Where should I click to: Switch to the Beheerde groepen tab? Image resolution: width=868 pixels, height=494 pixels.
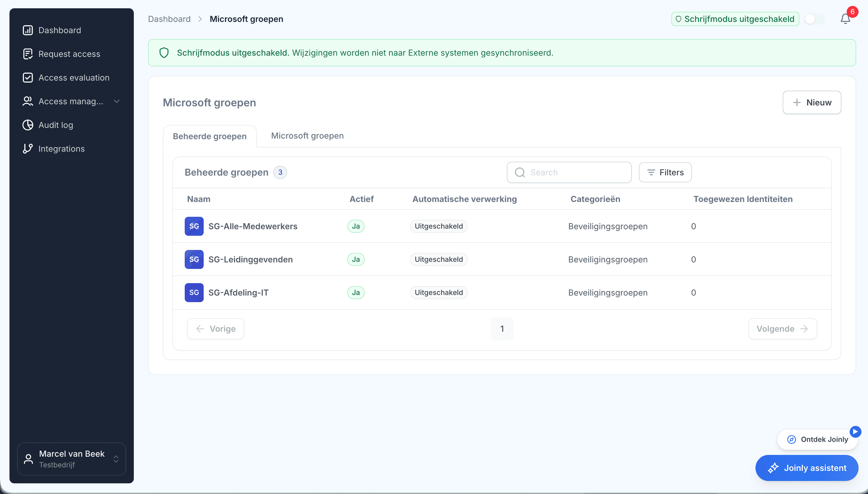tap(210, 137)
